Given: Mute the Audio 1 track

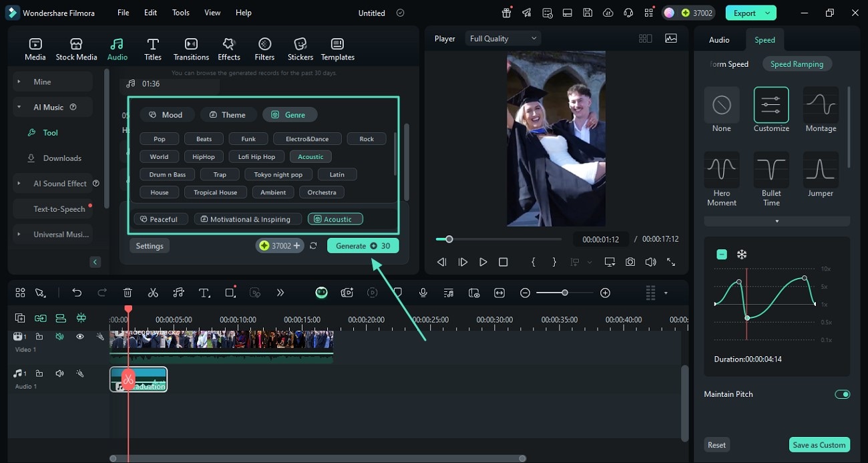Looking at the screenshot, I should 59,373.
